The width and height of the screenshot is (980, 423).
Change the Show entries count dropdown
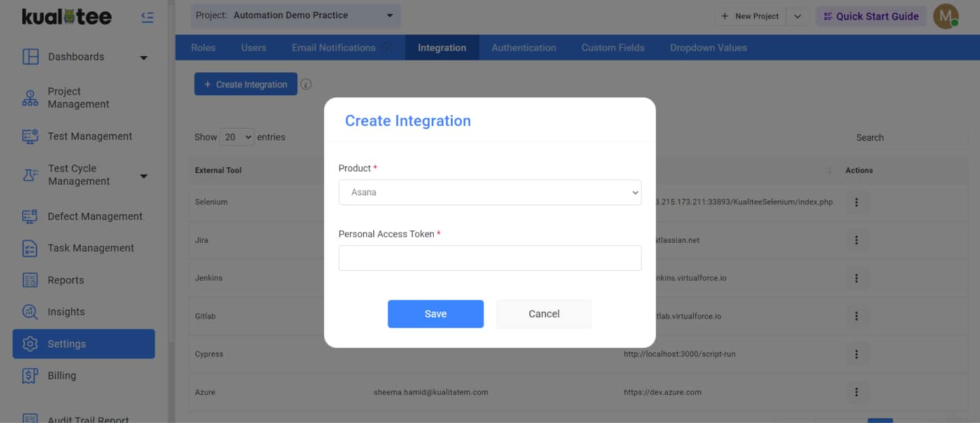point(237,137)
